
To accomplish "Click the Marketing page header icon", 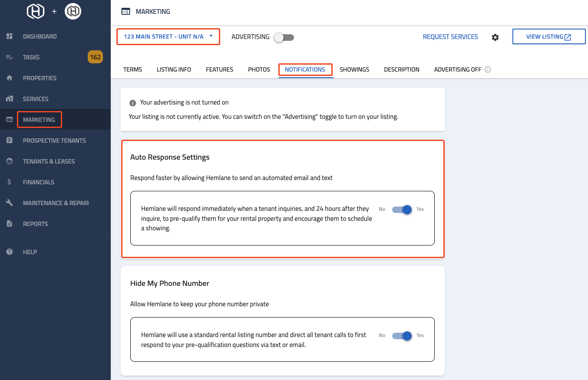I will coord(126,12).
